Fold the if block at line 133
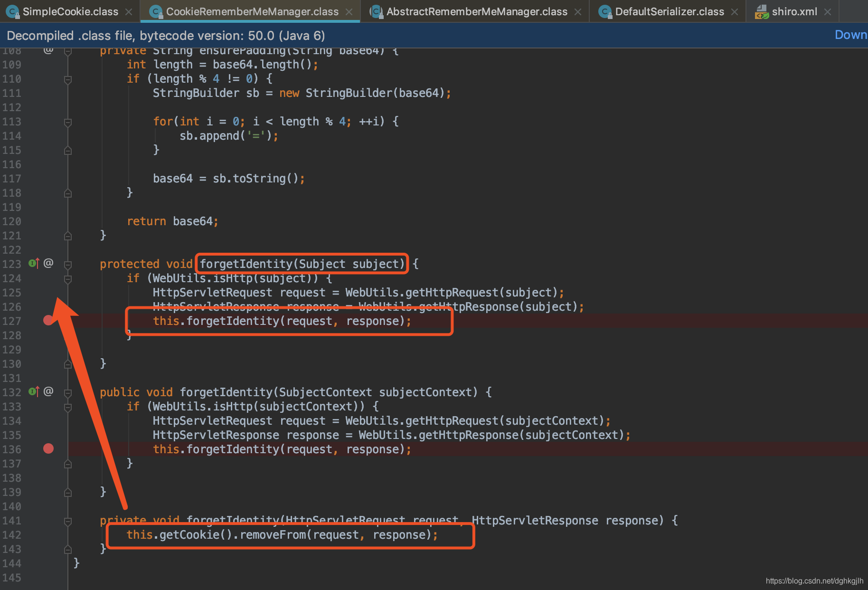 coord(68,407)
